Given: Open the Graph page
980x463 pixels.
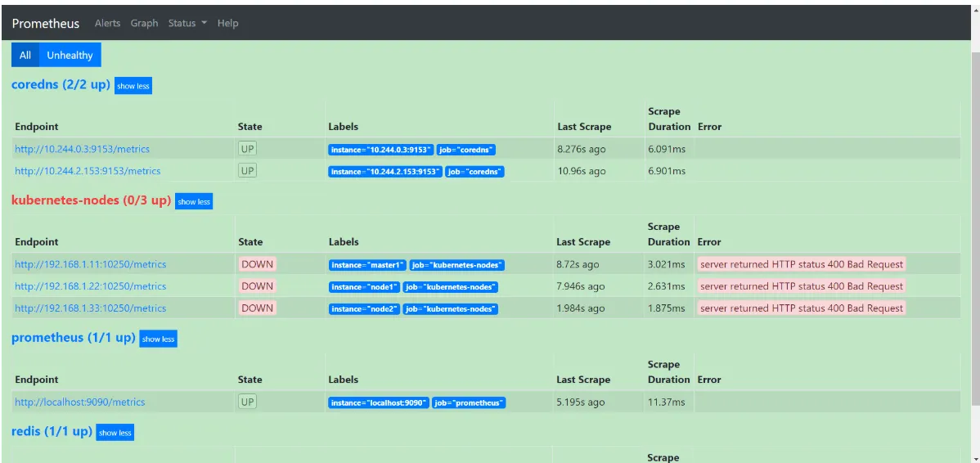Looking at the screenshot, I should [144, 23].
